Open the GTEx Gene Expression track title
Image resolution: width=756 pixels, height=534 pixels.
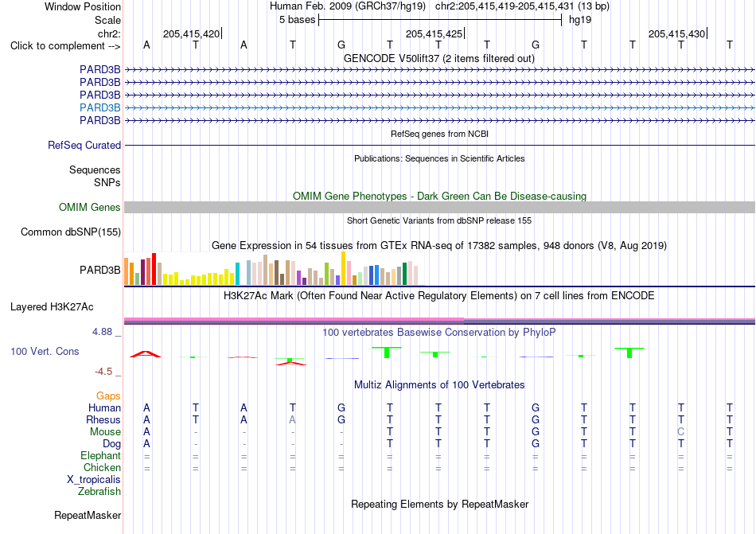439,245
